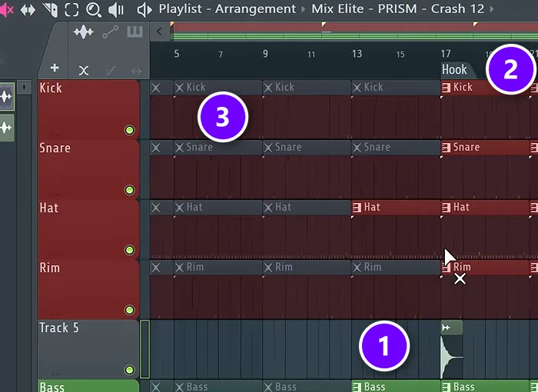Select the speaker Playback tool
This screenshot has height=392, width=538.
coord(116,10)
